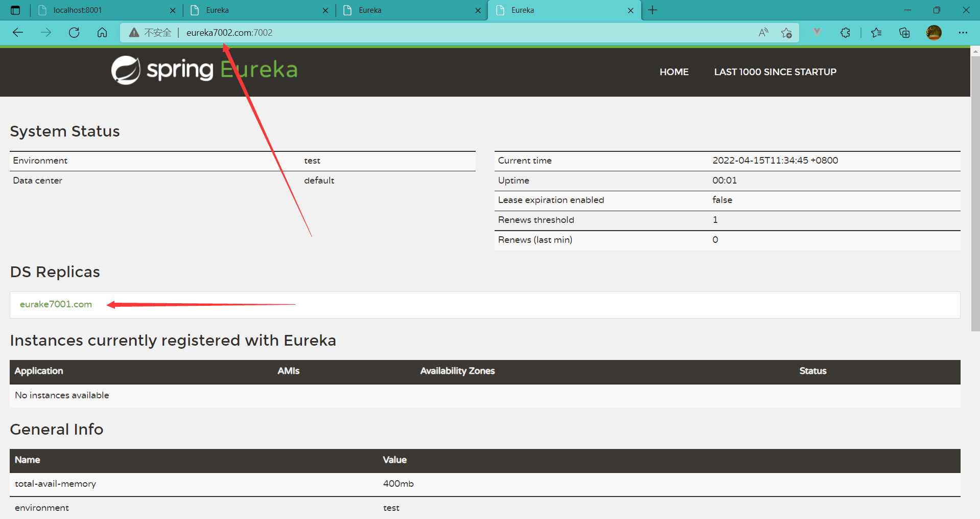
Task: Reload the Eureka page
Action: [x=74, y=33]
